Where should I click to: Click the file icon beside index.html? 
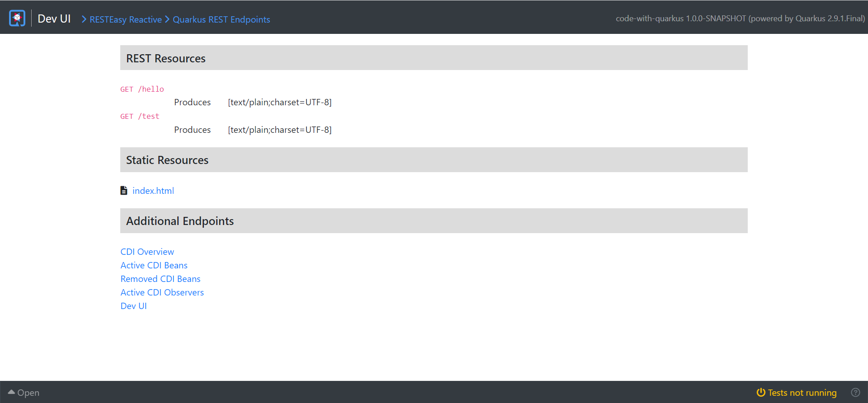pos(124,191)
